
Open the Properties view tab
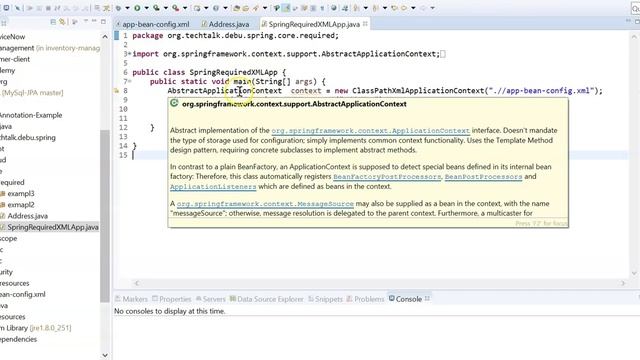pos(171,299)
